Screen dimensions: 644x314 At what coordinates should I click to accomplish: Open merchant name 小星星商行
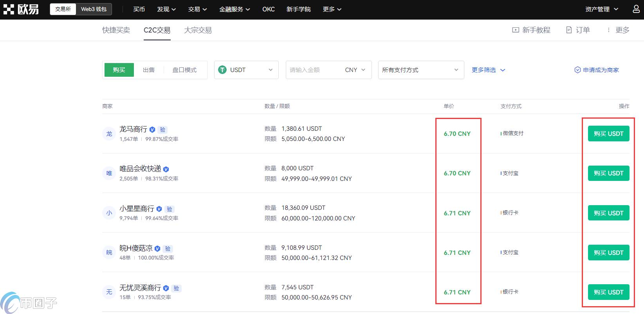click(x=137, y=209)
